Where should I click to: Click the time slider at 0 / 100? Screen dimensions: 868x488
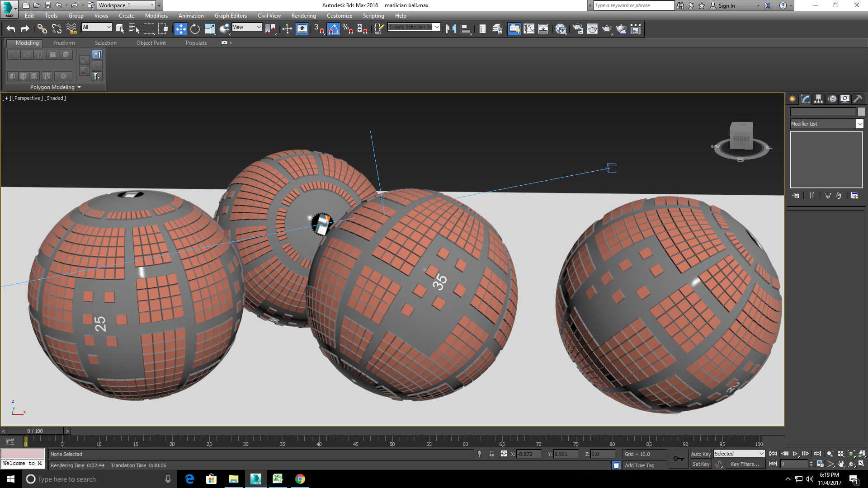[35, 431]
